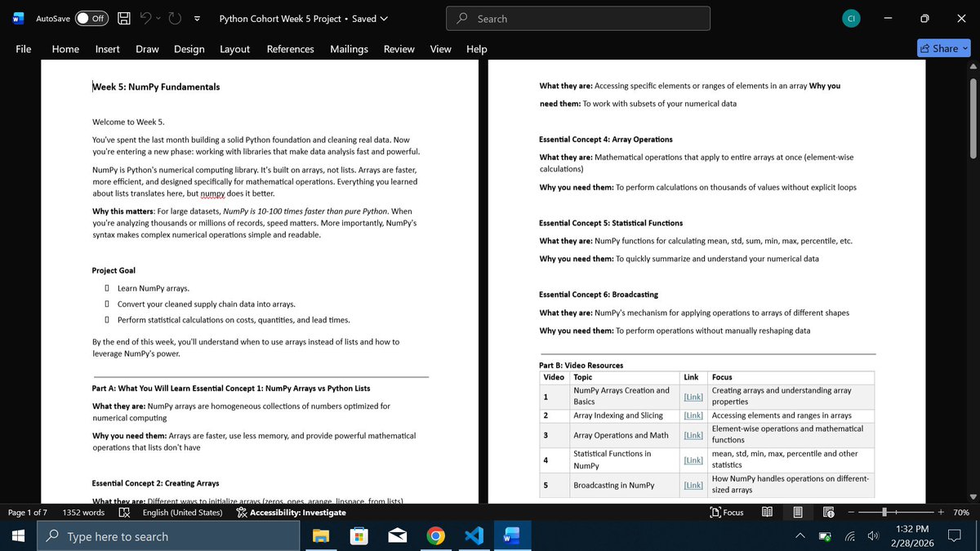Save the document with the floppy disk icon
980x551 pixels.
point(124,18)
